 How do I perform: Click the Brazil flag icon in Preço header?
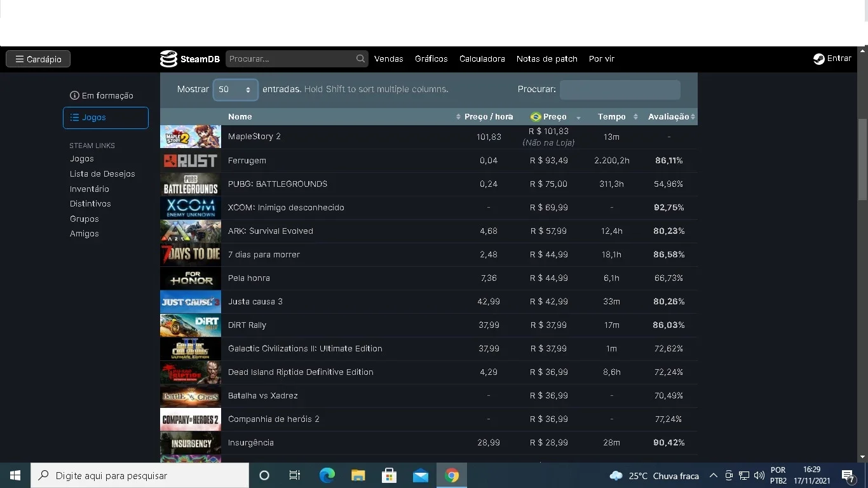(536, 117)
